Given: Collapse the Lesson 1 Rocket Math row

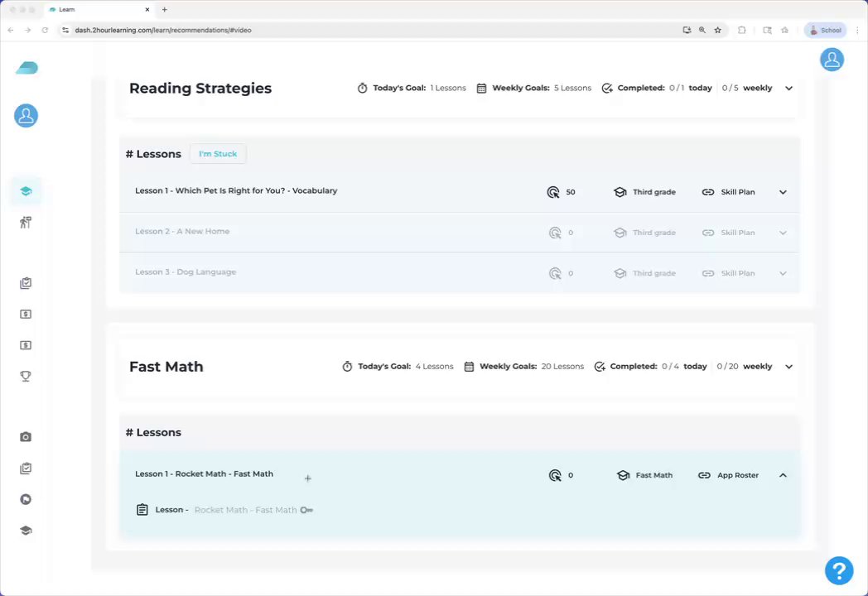Looking at the screenshot, I should (x=783, y=475).
